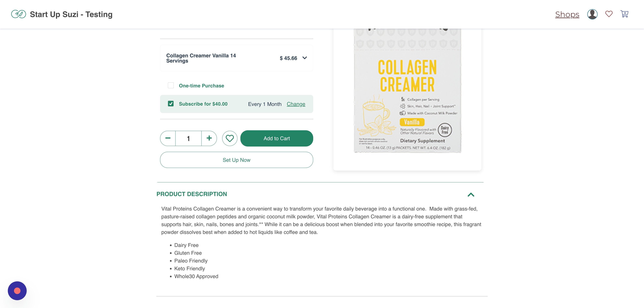Check the One-time Purchase checkbox
Image resolution: width=644 pixels, height=308 pixels.
[171, 85]
